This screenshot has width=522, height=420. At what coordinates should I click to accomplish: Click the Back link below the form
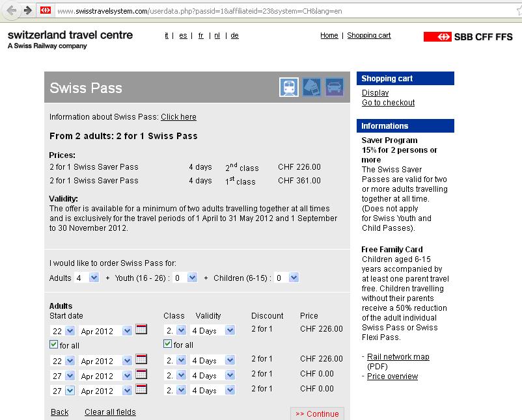[x=60, y=412]
